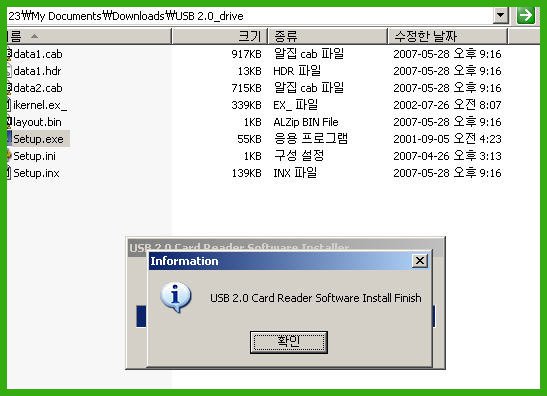Select the ikernel.ex_ file
Viewport: 547px width, 396px height.
[40, 105]
